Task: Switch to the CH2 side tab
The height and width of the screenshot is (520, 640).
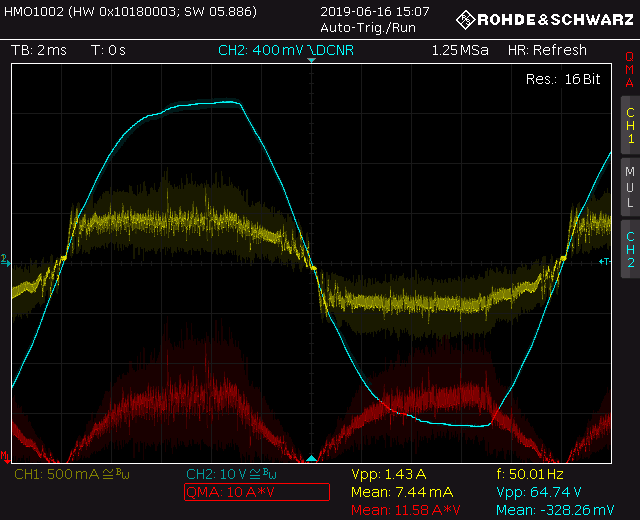Action: click(630, 249)
